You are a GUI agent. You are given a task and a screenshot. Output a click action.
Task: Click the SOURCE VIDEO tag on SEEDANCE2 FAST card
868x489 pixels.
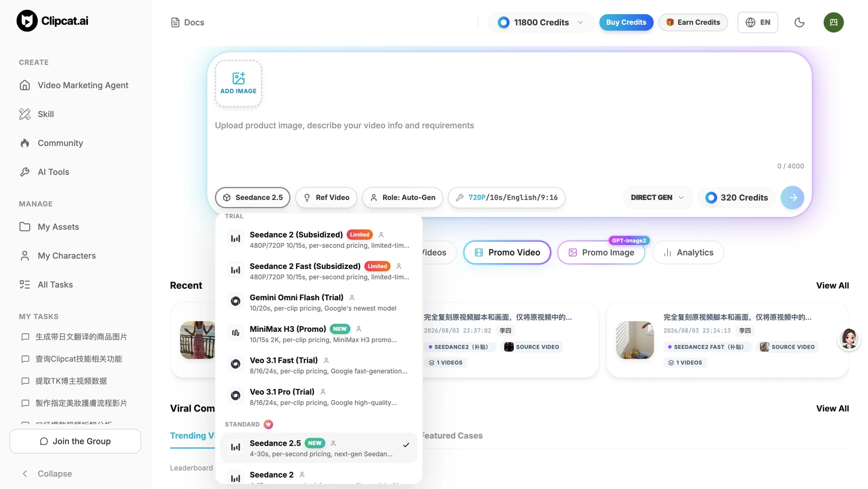point(787,347)
